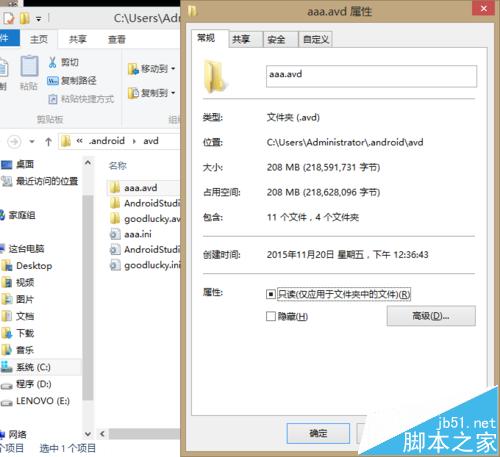Select LENOVO (E:) drive in sidebar
The width and height of the screenshot is (500, 457).
pyautogui.click(x=35, y=401)
